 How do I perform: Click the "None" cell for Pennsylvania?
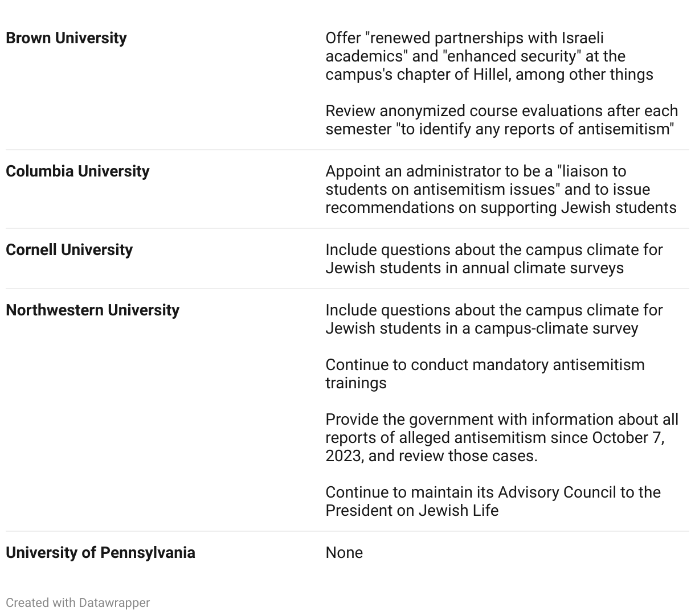(344, 553)
